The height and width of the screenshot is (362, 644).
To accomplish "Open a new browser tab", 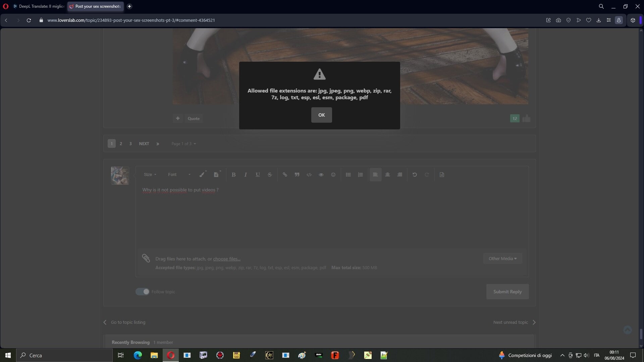I will [129, 6].
